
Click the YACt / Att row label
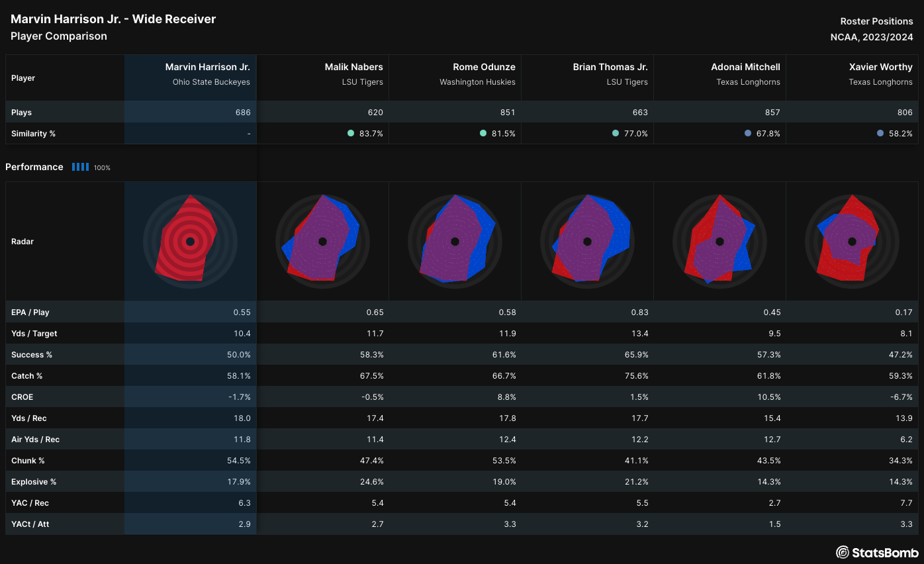click(30, 524)
